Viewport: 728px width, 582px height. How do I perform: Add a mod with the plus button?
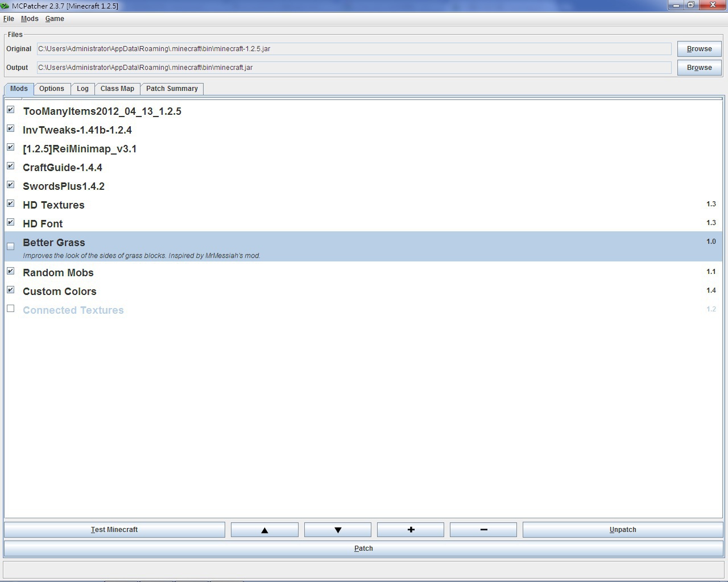coord(411,530)
